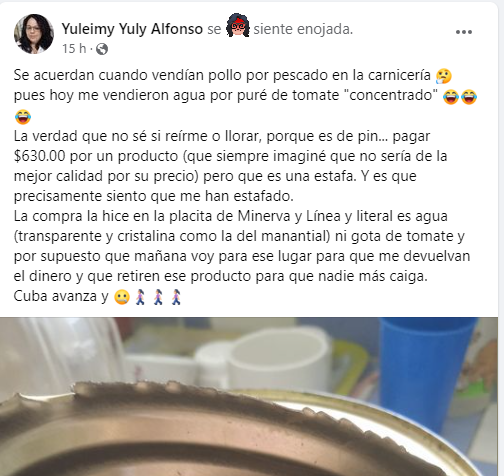Click the second laughing emoji after 'concentrado'
Image resolution: width=504 pixels, height=476 pixels.
469,97
